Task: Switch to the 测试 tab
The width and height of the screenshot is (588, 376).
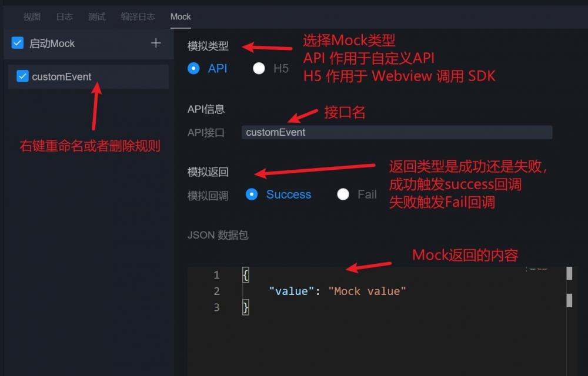Action: click(x=97, y=16)
